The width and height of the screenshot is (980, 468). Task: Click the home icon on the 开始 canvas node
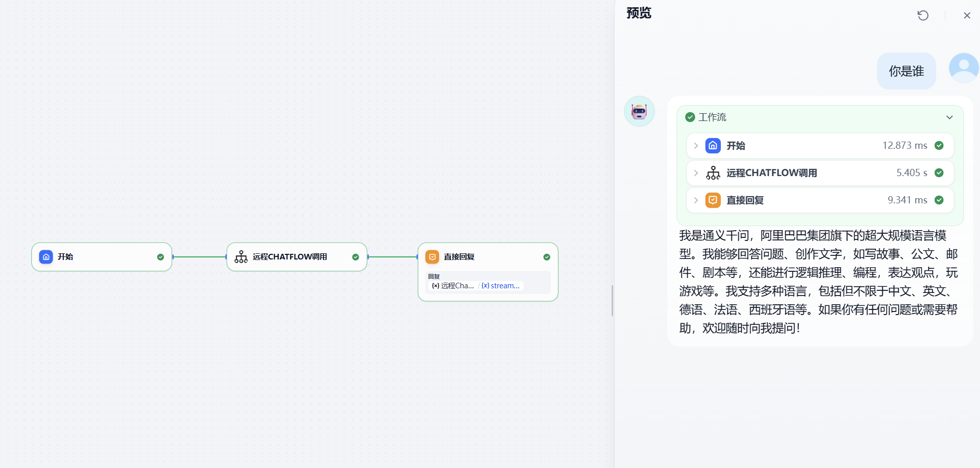coord(46,257)
